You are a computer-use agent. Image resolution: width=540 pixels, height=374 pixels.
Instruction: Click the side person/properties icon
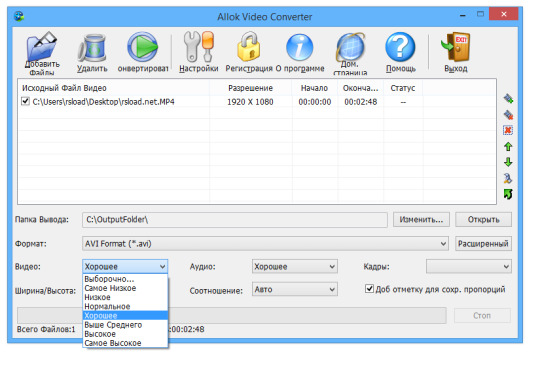[x=508, y=178]
